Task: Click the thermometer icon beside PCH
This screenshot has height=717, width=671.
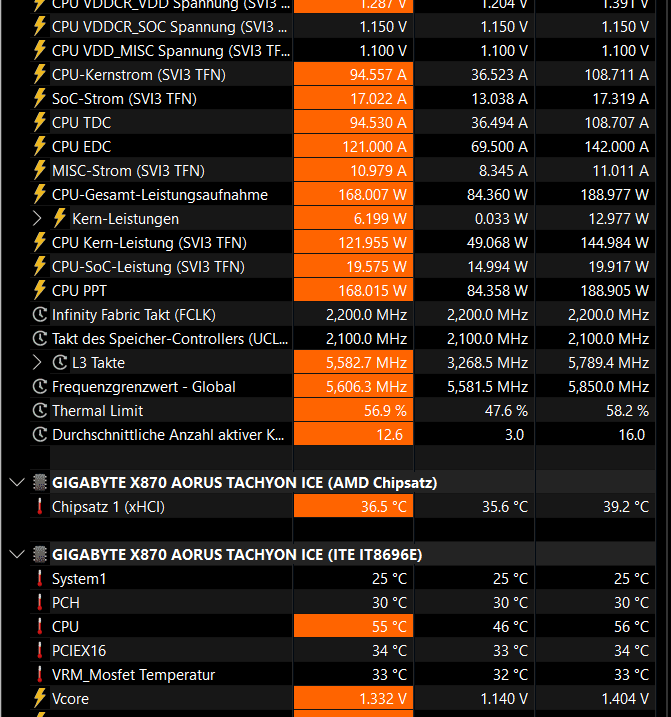Action: pos(40,603)
